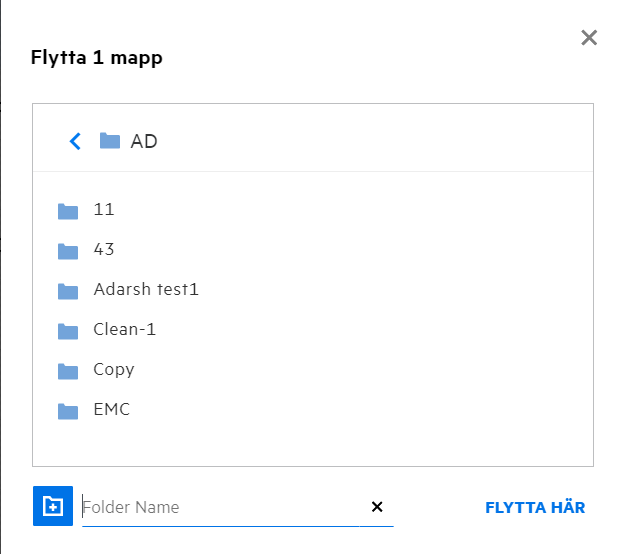The image size is (625, 554).
Task: Select the Adarsh test1 folder name
Action: pyautogui.click(x=146, y=290)
